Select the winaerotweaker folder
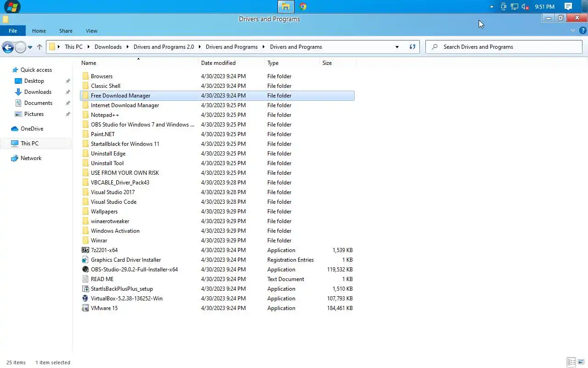Screen dimensions: 588x368 pos(110,221)
